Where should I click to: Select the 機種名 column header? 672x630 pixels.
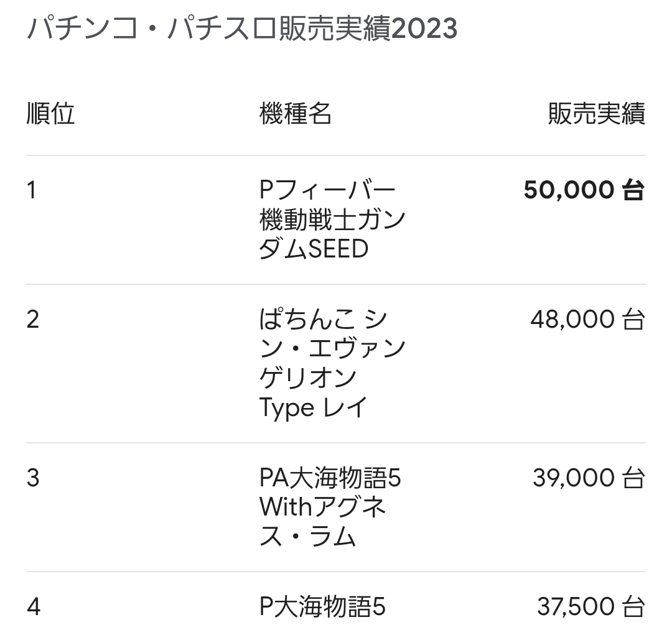[296, 113]
